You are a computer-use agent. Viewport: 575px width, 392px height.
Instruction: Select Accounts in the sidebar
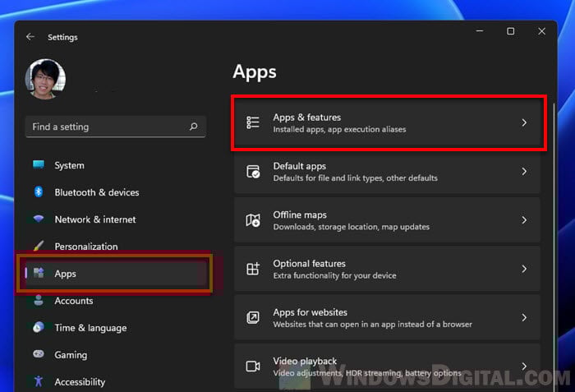(73, 301)
